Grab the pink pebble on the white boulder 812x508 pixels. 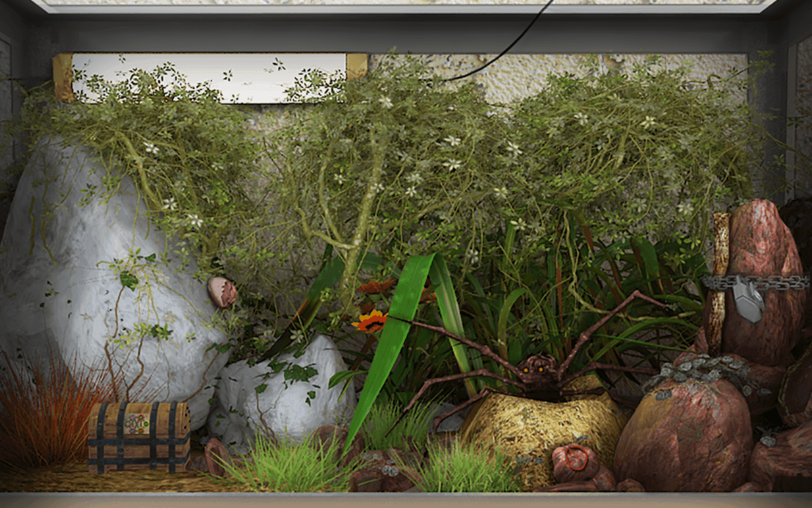coord(222,292)
